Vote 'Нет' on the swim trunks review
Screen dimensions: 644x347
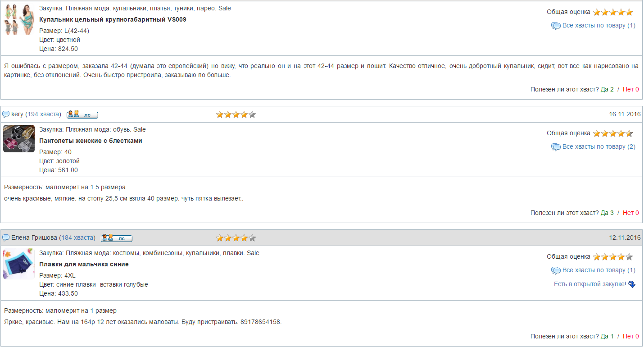(630, 336)
